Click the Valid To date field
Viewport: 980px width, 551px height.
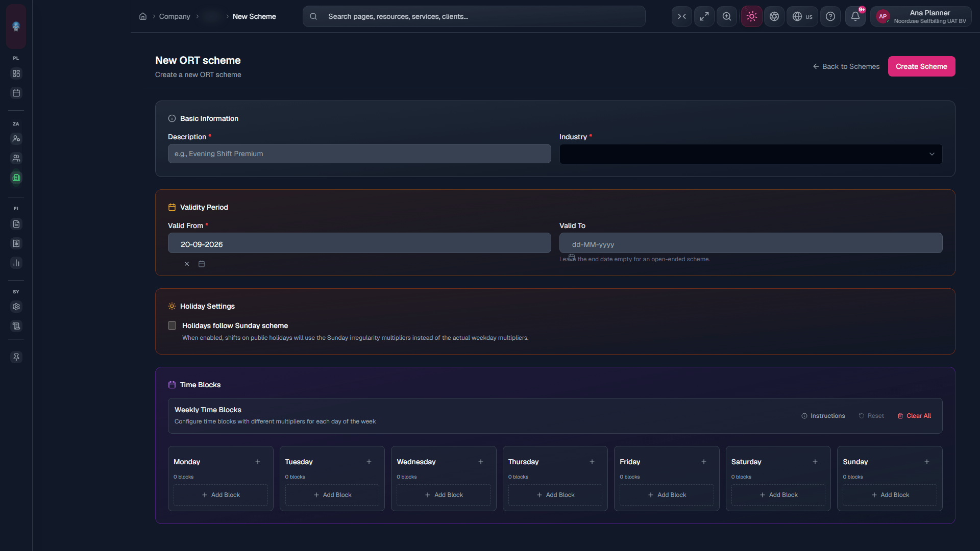[750, 243]
